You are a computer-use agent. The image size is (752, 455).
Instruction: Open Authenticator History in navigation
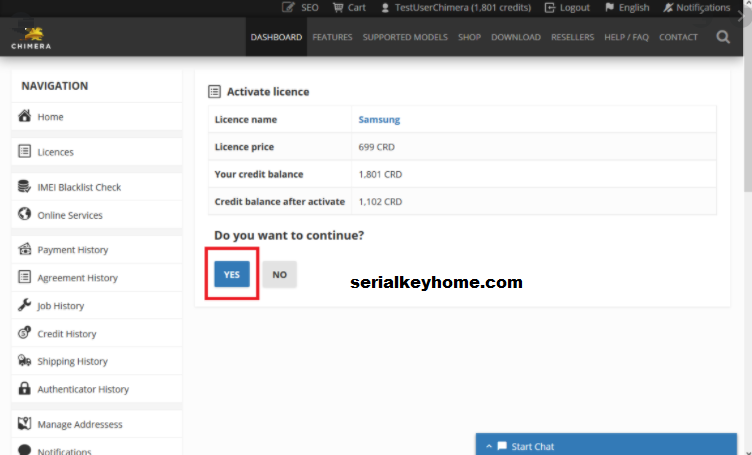(97, 388)
